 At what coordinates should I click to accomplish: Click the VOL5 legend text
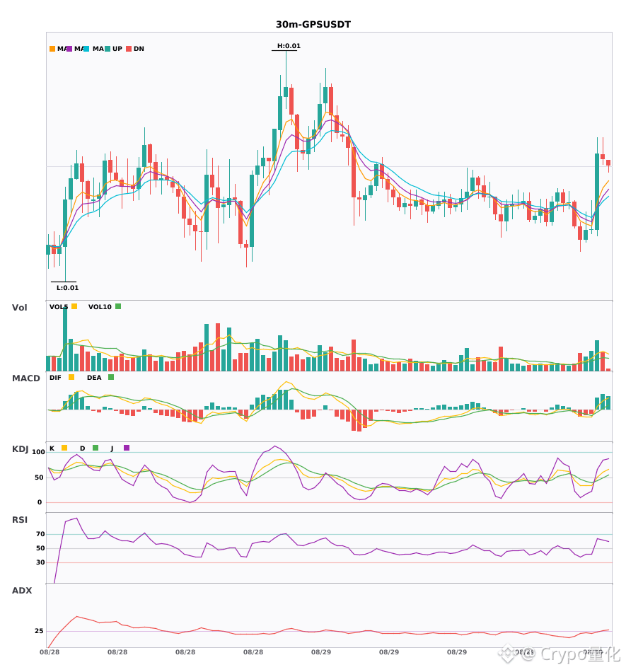point(59,307)
